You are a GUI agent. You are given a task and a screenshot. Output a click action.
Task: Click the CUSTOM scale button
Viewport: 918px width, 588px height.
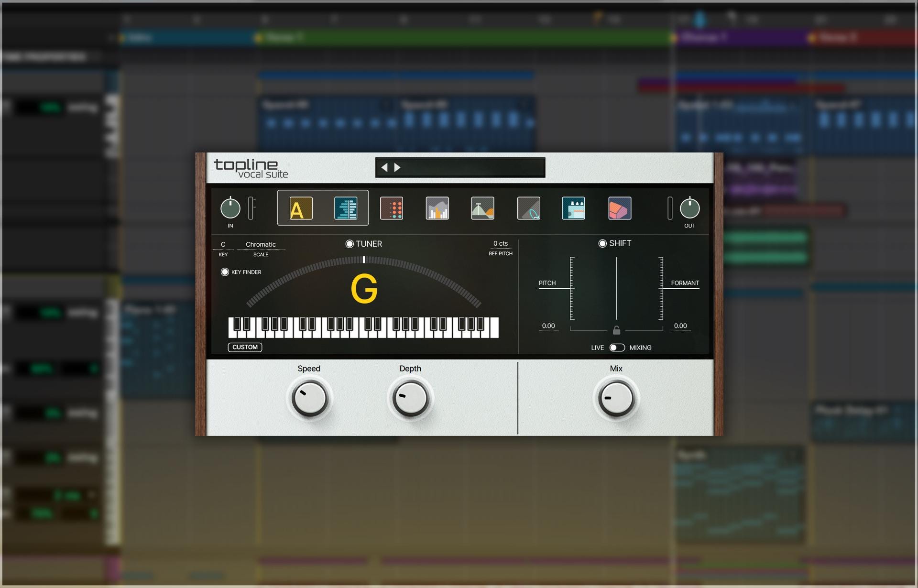click(x=245, y=347)
